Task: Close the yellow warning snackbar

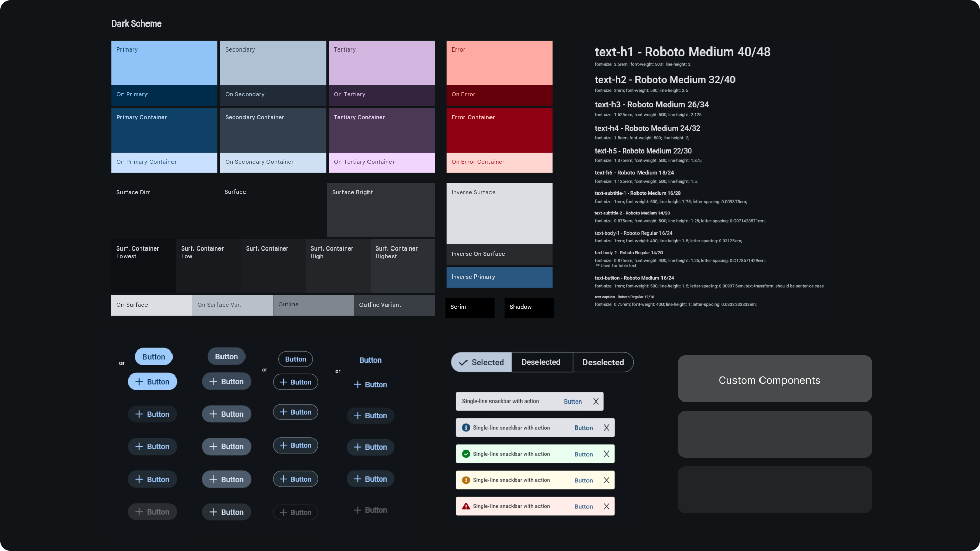Action: (606, 480)
